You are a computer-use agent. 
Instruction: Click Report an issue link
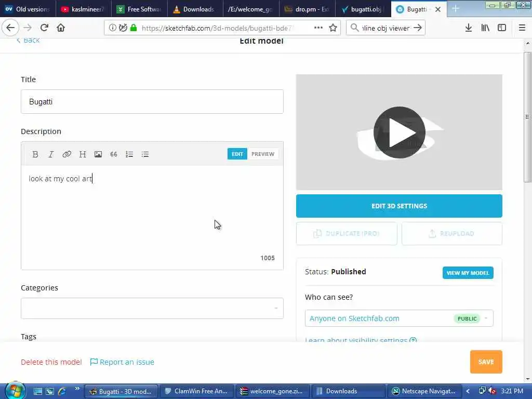122,362
